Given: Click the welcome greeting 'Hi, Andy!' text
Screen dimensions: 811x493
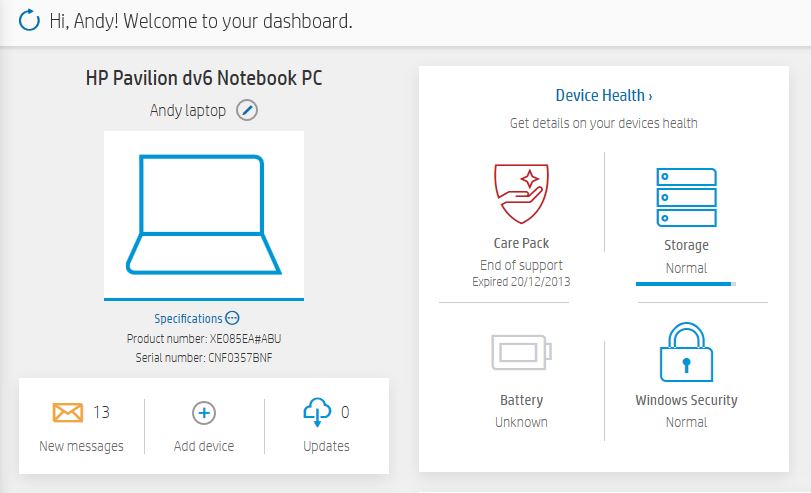Looking at the screenshot, I should pyautogui.click(x=84, y=21).
